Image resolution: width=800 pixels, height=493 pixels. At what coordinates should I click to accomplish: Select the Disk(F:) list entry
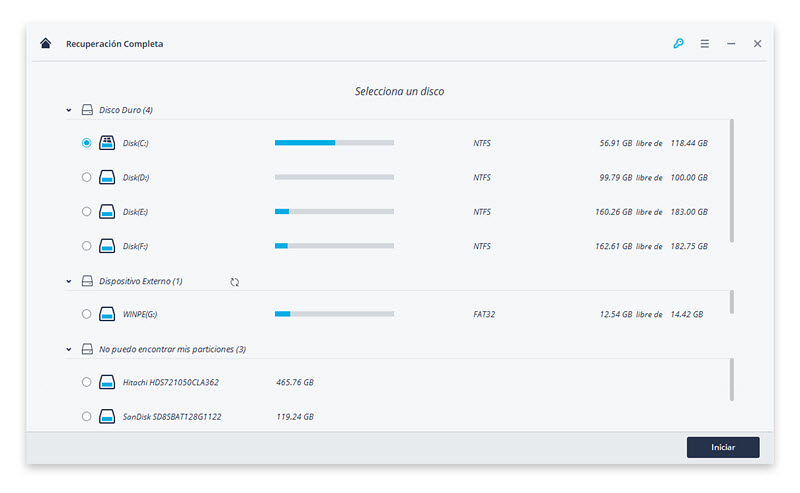pyautogui.click(x=395, y=246)
